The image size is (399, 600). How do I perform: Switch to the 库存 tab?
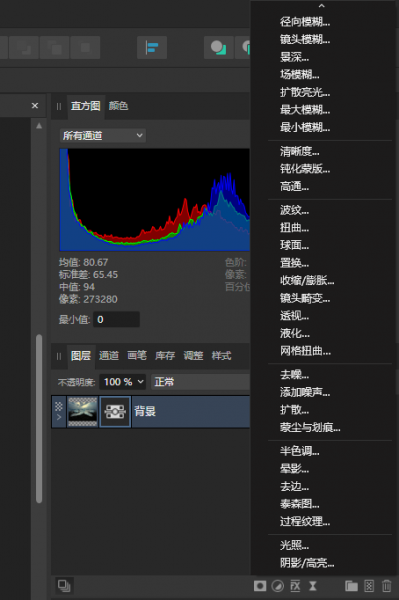[x=165, y=356]
